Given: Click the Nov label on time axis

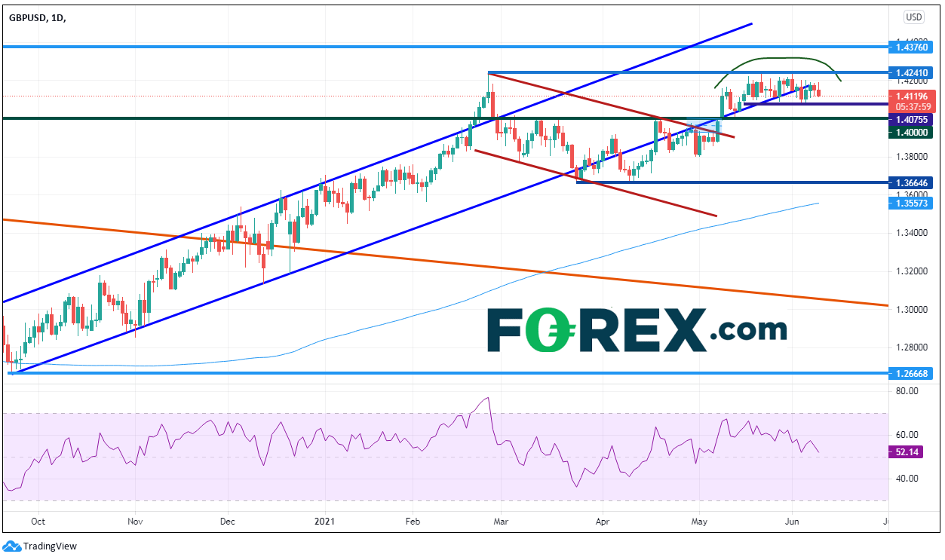Looking at the screenshot, I should [134, 521].
